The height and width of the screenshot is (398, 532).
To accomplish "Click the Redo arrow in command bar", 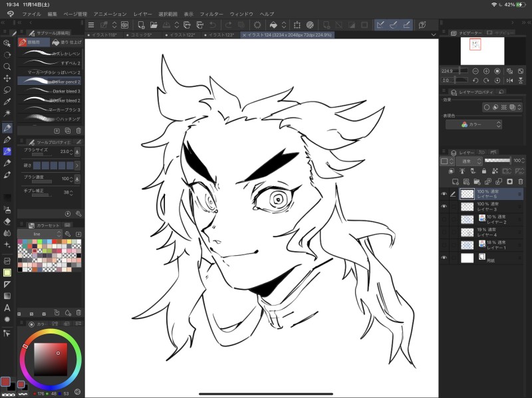I will pos(228,25).
